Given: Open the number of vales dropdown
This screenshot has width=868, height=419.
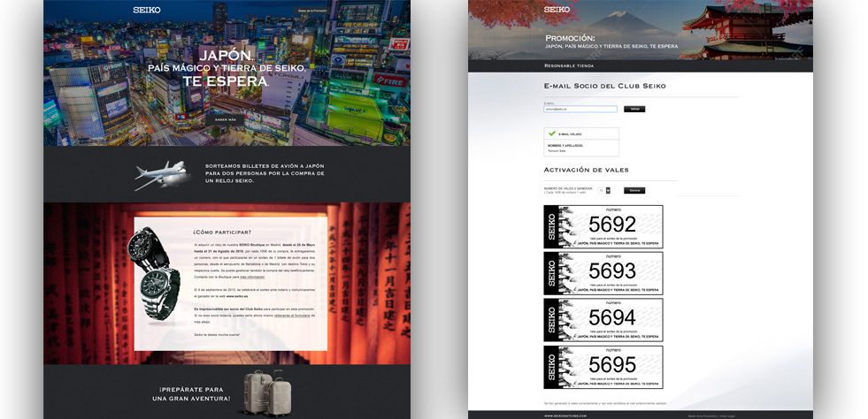Looking at the screenshot, I should point(604,190).
